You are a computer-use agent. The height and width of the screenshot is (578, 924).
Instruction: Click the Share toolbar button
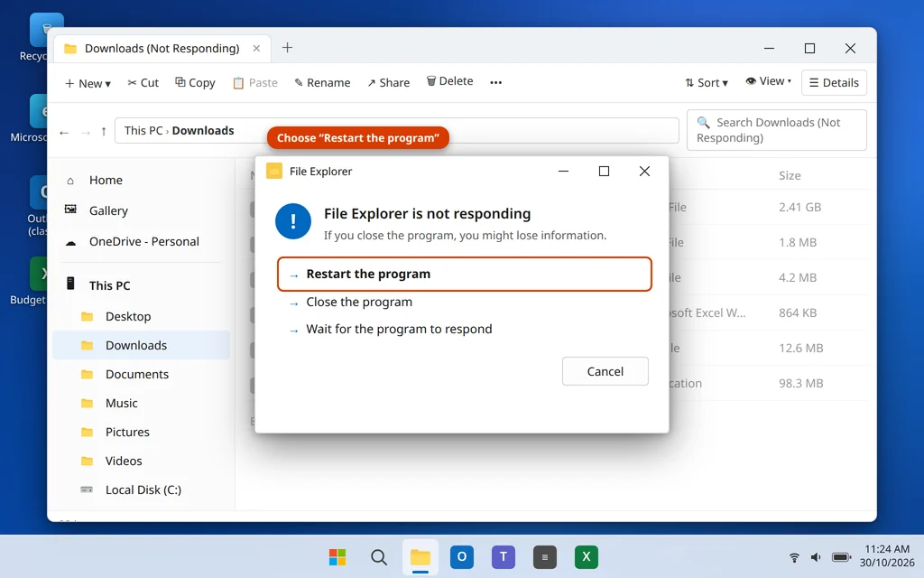[388, 82]
